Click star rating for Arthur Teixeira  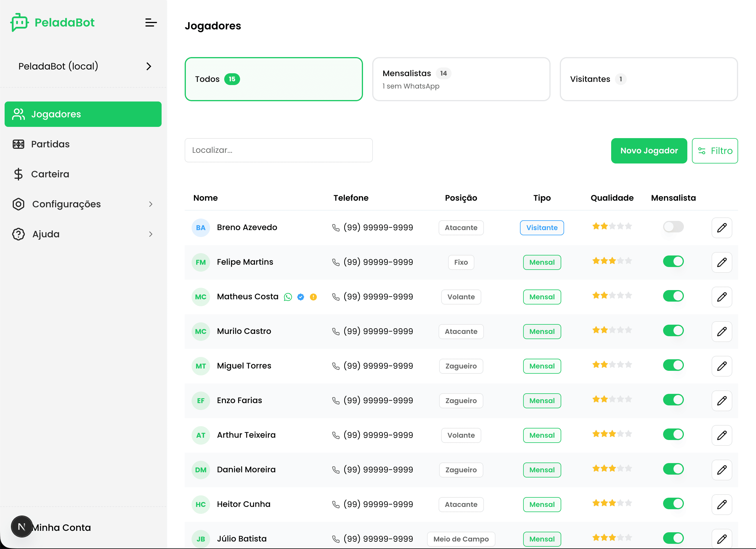click(612, 434)
